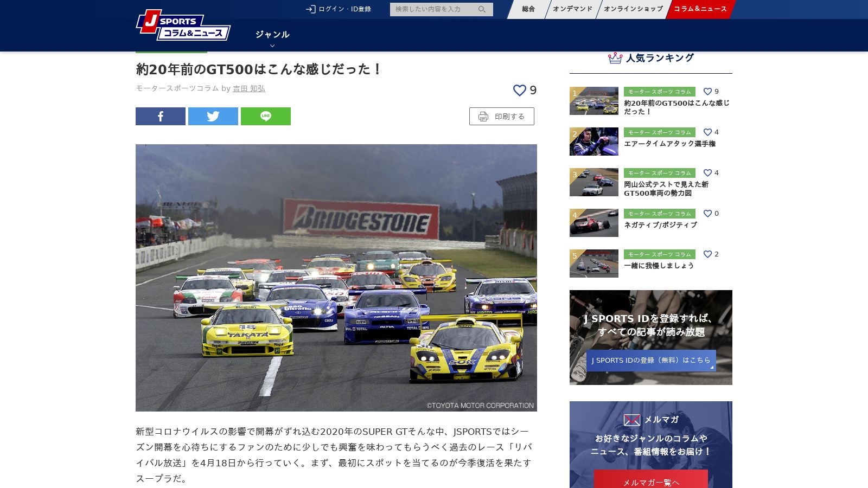Click ranking 3 thumbnail image

click(594, 182)
